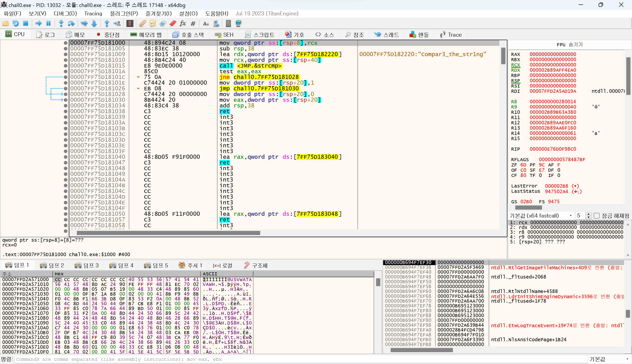This screenshot has width=632, height=364.
Task: Click the argument count spinner up arrow
Action: pyautogui.click(x=589, y=214)
